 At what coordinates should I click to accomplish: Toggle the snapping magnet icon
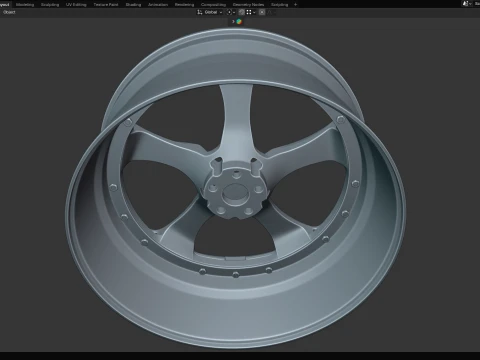pos(242,12)
